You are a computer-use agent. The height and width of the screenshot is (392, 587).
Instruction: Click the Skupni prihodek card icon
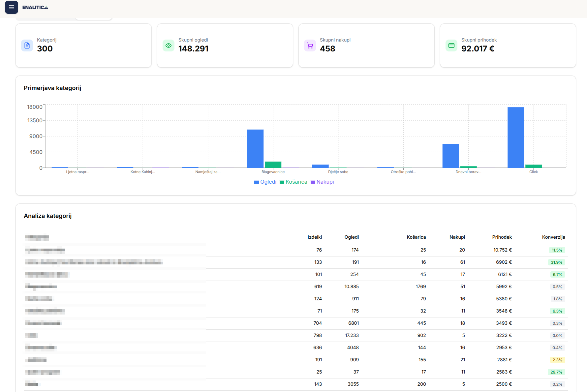[451, 45]
